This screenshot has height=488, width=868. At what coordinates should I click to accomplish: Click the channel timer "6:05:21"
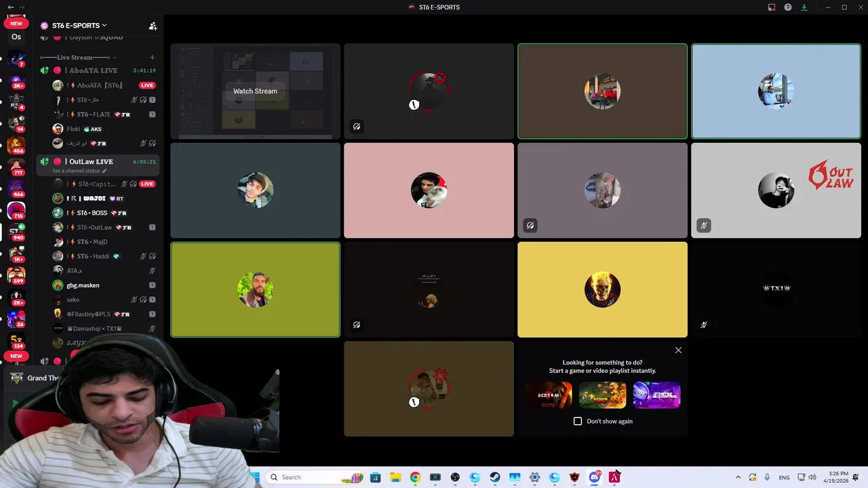[144, 162]
